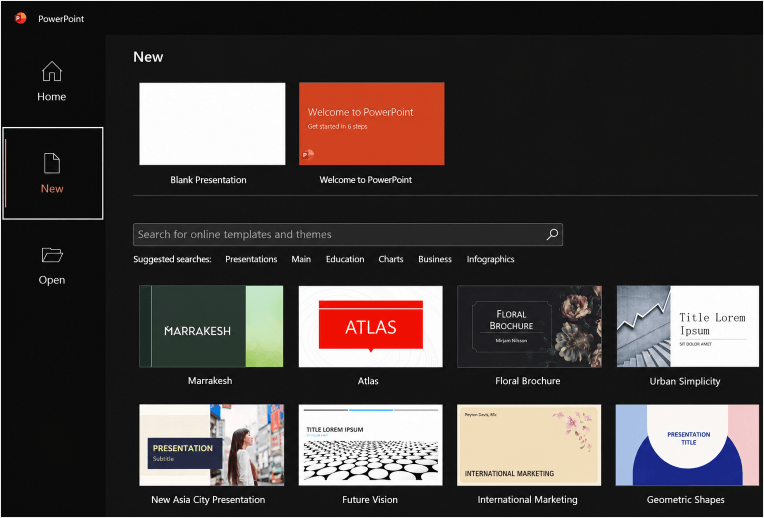Image resolution: width=764 pixels, height=518 pixels.
Task: Click the orange New label in sidebar
Action: (52, 189)
